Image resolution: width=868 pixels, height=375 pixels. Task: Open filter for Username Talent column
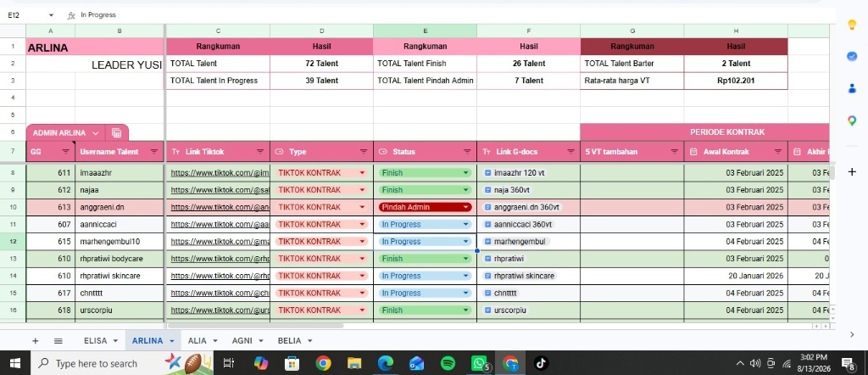pyautogui.click(x=154, y=151)
